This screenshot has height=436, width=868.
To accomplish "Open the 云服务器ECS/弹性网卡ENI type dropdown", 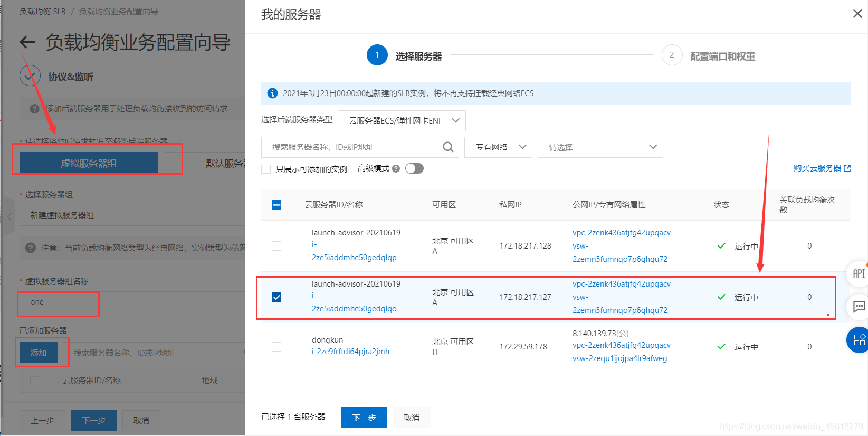I will click(402, 120).
